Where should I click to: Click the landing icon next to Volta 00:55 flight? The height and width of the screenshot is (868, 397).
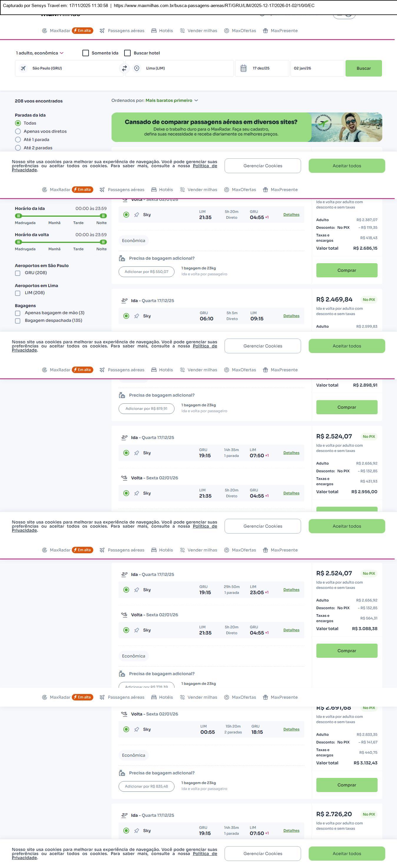(x=124, y=714)
